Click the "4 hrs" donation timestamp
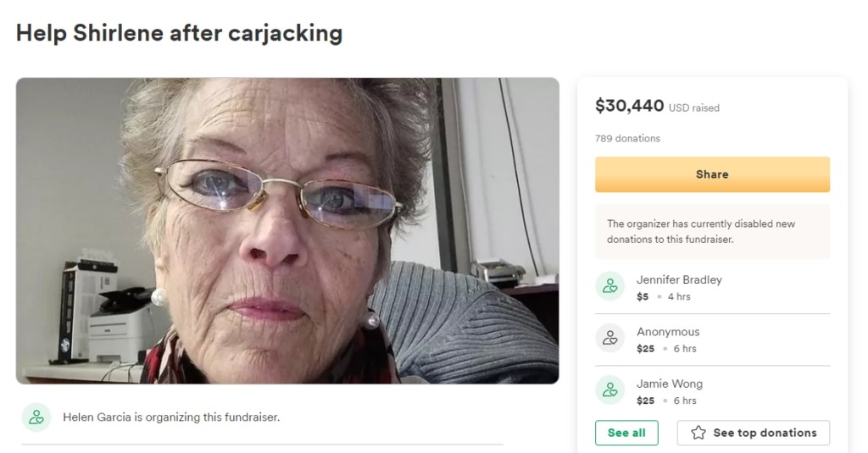This screenshot has height=453, width=868. point(679,297)
